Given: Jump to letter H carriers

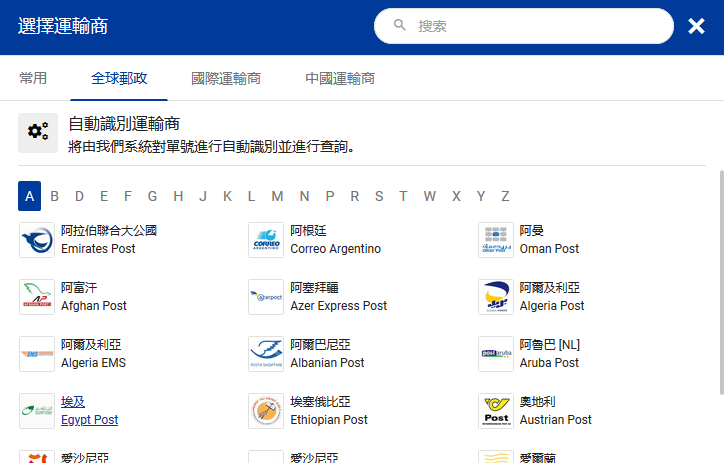Looking at the screenshot, I should coord(178,196).
